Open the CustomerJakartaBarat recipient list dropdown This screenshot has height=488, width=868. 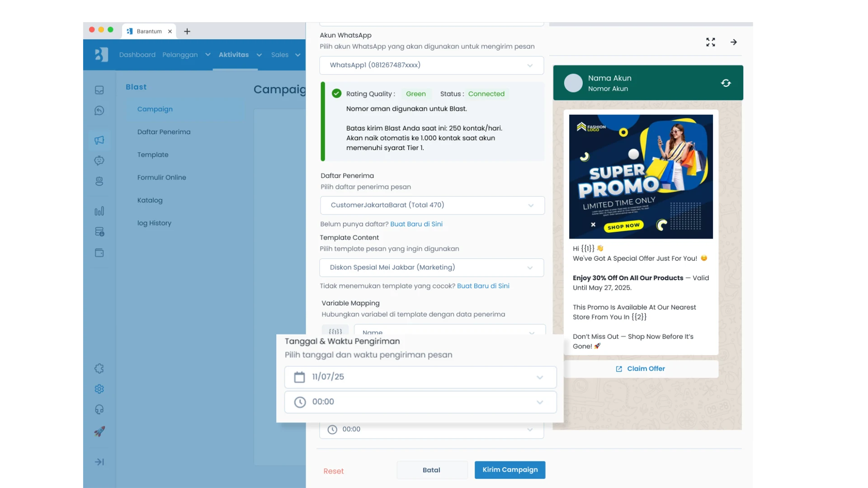click(431, 205)
